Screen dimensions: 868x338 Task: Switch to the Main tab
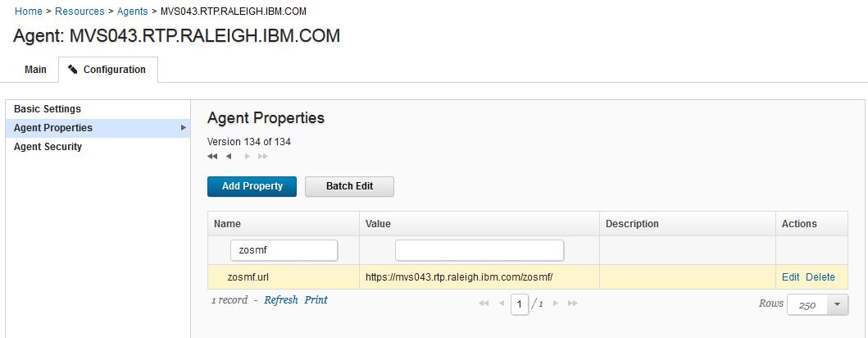35,70
